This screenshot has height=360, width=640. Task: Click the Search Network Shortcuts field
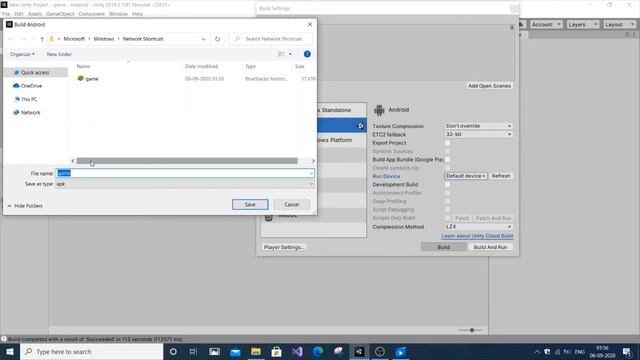[x=271, y=39]
